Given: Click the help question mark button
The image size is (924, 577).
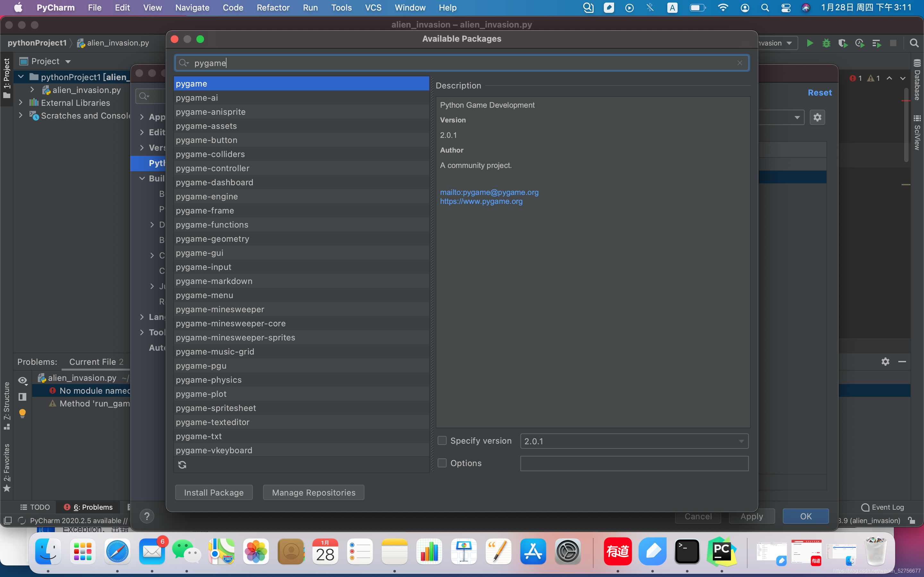Looking at the screenshot, I should coord(147,516).
